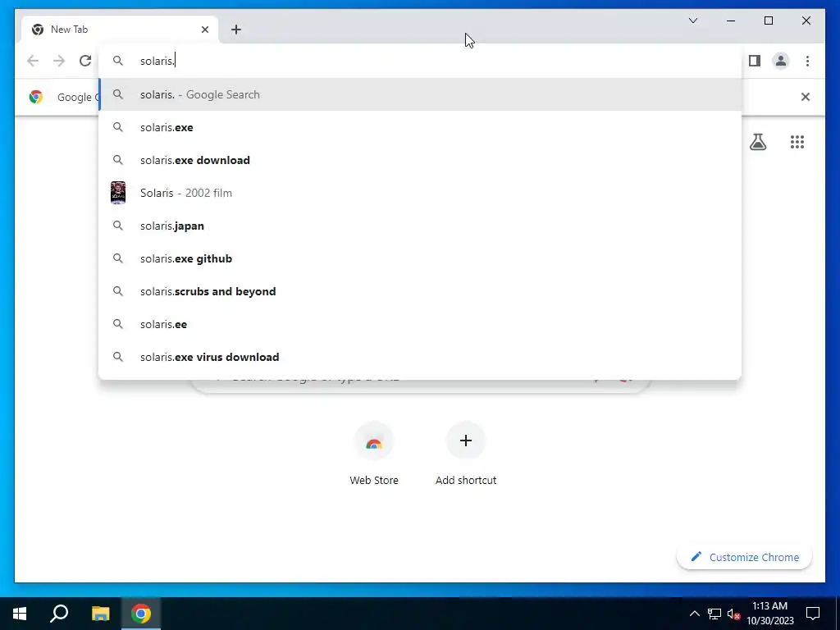Click the network status tray icon
Image resolution: width=840 pixels, height=630 pixels.
coord(714,614)
